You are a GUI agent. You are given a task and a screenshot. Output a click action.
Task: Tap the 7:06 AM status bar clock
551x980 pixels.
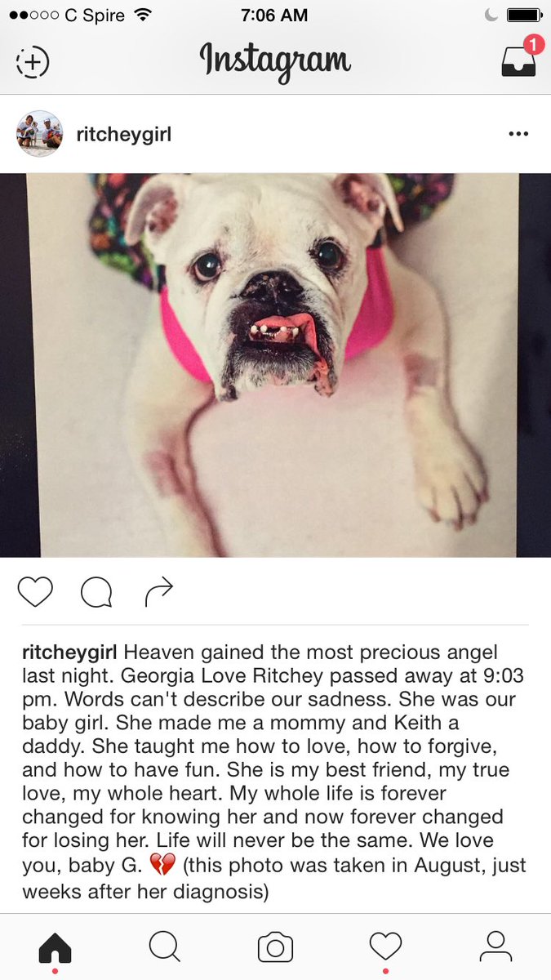275,15
